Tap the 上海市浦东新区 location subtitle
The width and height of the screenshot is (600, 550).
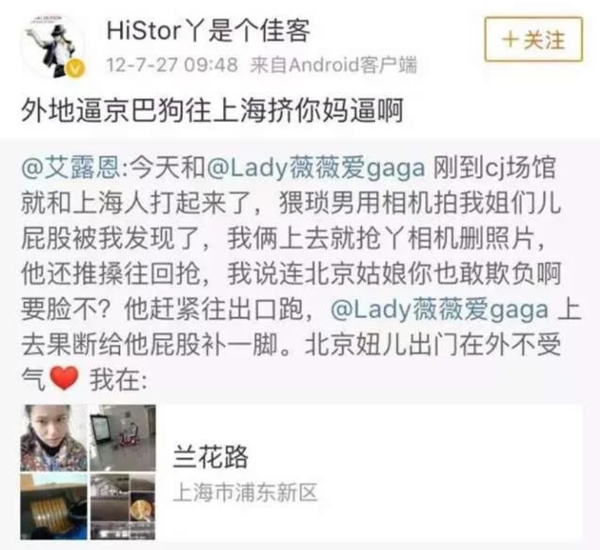tap(245, 493)
